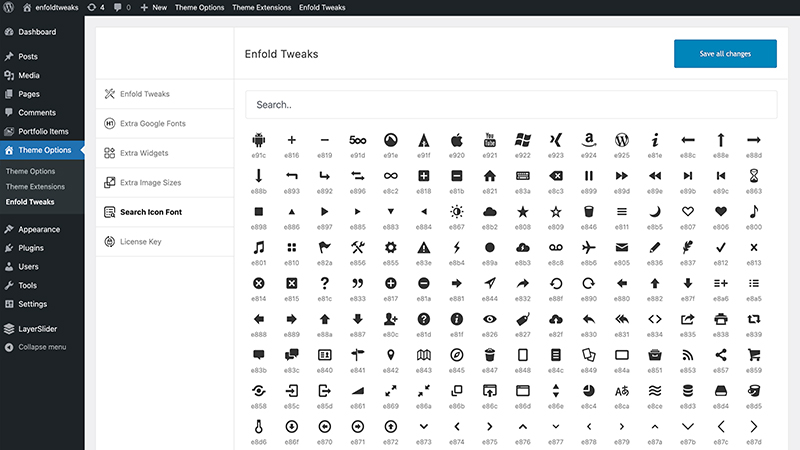Select the Apple logo icon e920
Image resolution: width=800 pixels, height=450 pixels.
pyautogui.click(x=457, y=140)
